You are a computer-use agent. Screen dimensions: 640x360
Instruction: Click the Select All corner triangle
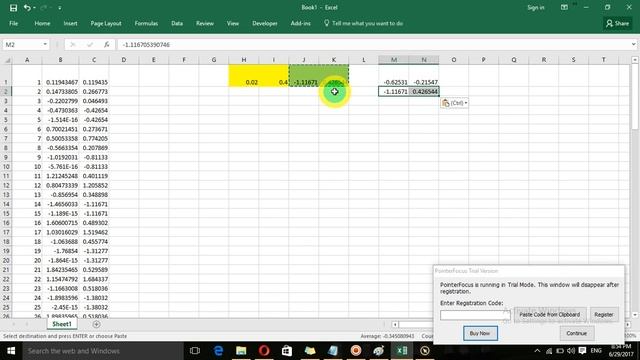[7, 60]
